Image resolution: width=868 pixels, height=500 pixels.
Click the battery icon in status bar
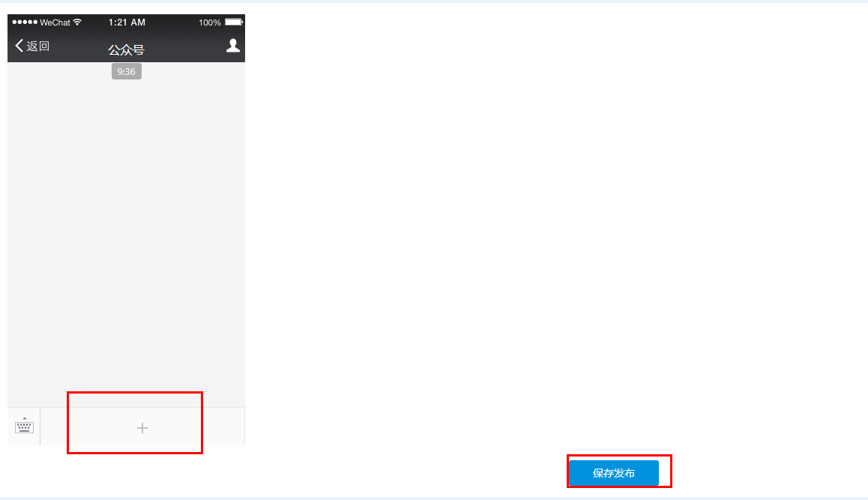point(234,22)
